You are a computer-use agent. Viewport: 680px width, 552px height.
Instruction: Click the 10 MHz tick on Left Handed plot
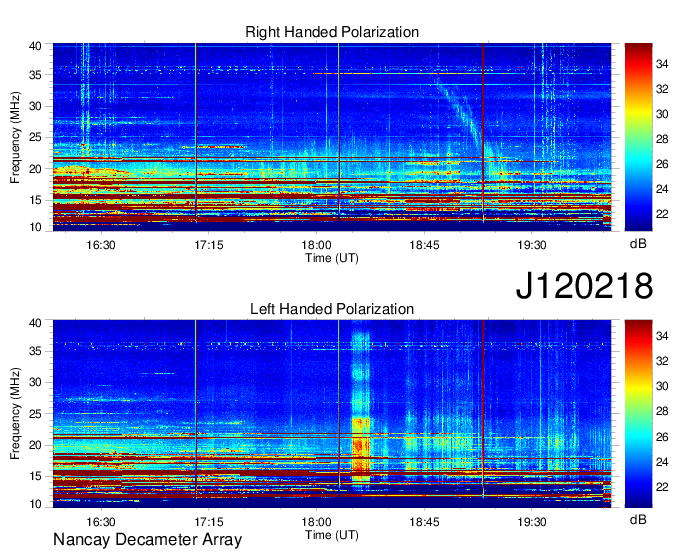pyautogui.click(x=35, y=504)
